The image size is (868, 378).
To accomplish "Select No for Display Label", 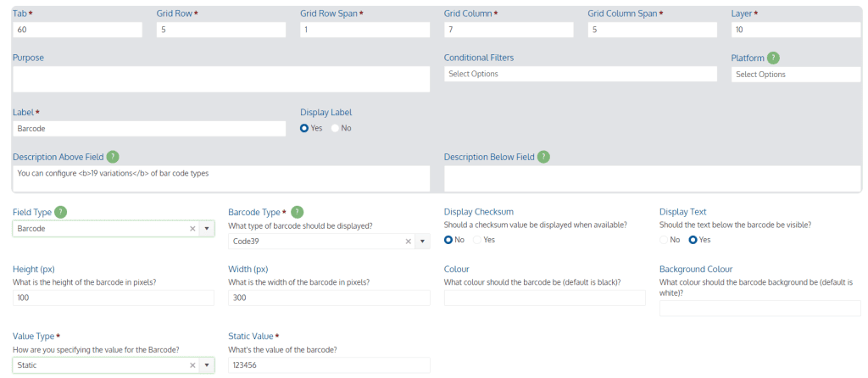I will (335, 128).
